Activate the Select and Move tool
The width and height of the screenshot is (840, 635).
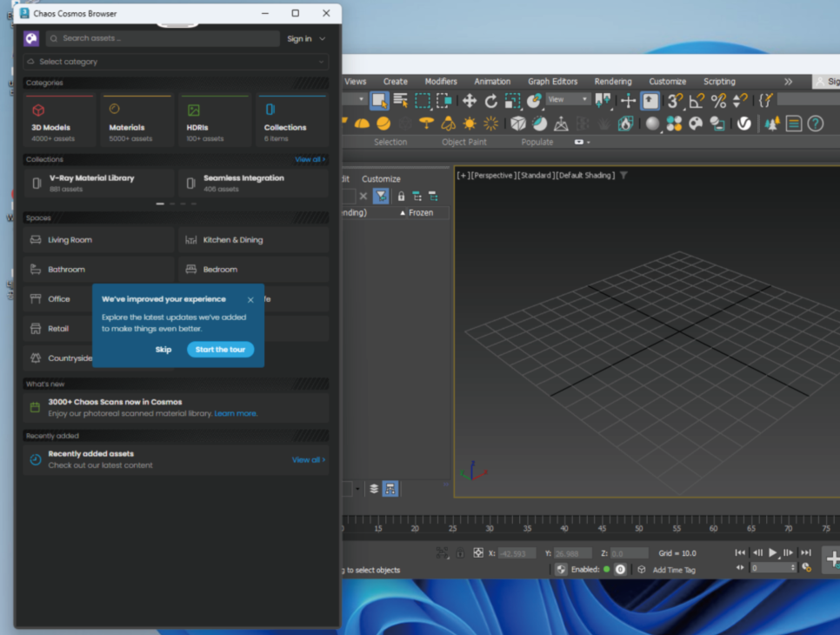click(470, 101)
